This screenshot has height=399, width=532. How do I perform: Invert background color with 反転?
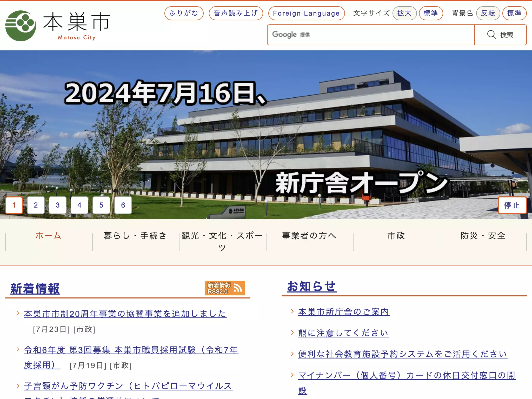(x=488, y=13)
